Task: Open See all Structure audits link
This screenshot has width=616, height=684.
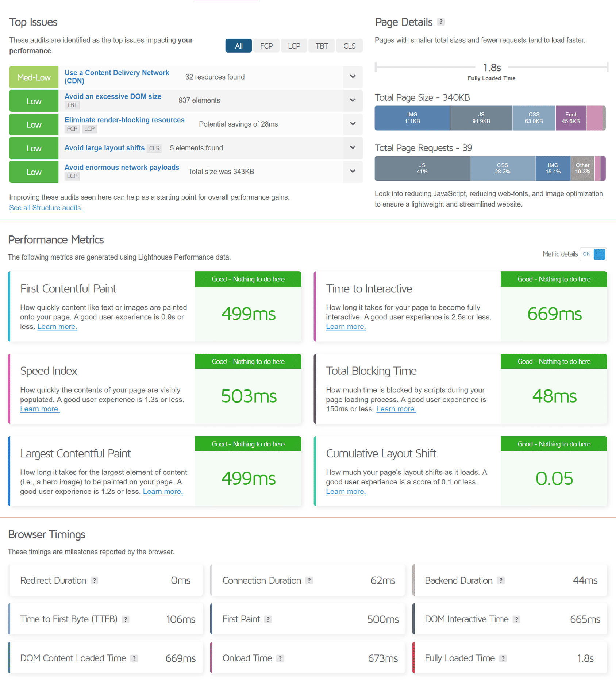Action: [x=46, y=208]
